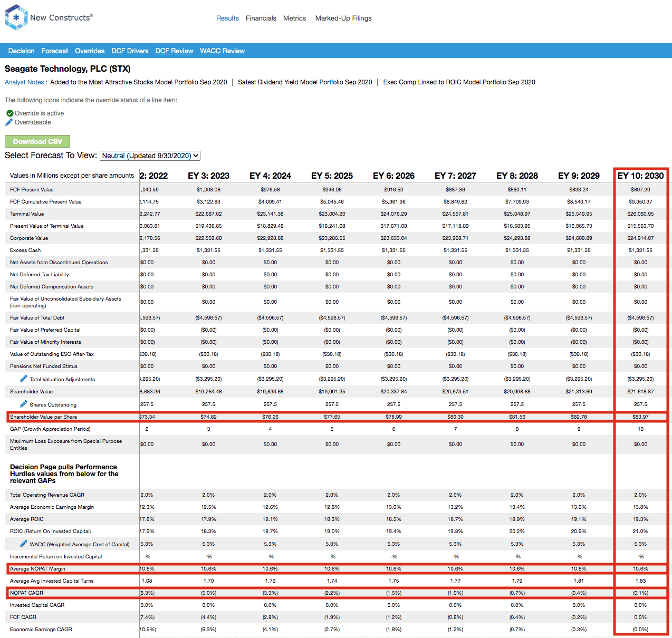Click the pencil icon beside Total Valuation Adjustments
This screenshot has width=672, height=638.
(x=24, y=379)
